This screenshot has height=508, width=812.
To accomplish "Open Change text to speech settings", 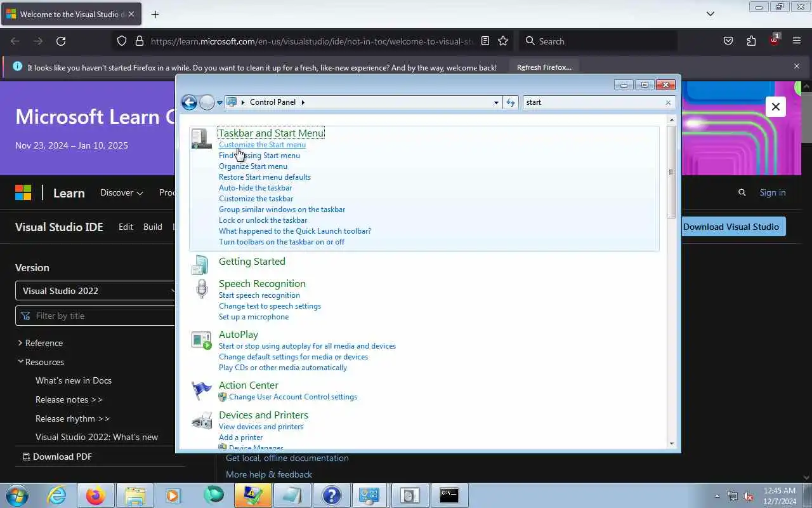I will point(270,306).
